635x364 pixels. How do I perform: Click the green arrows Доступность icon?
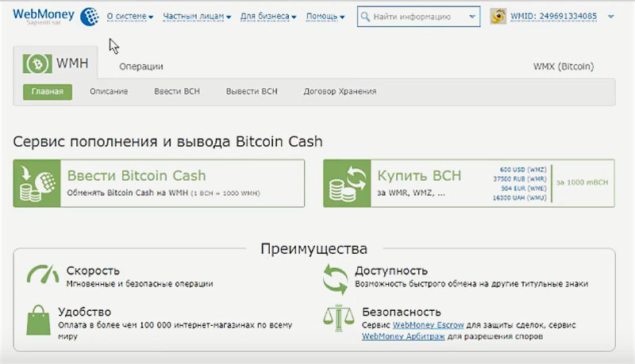(335, 279)
